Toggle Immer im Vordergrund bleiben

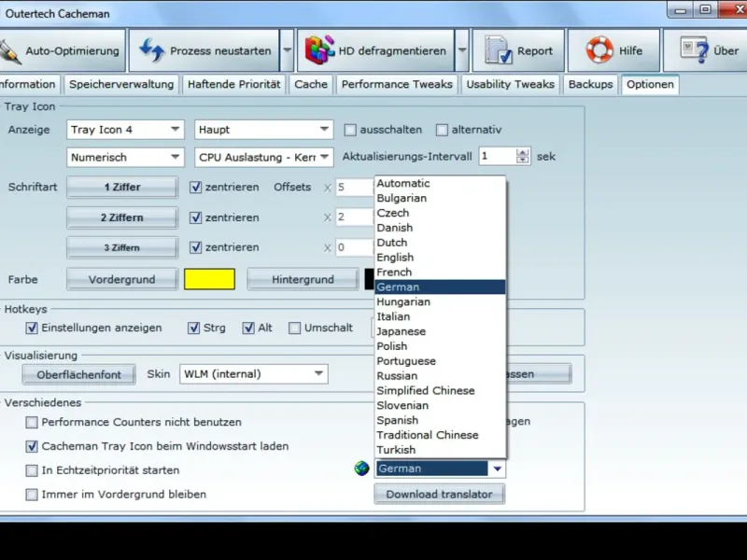pyautogui.click(x=33, y=495)
